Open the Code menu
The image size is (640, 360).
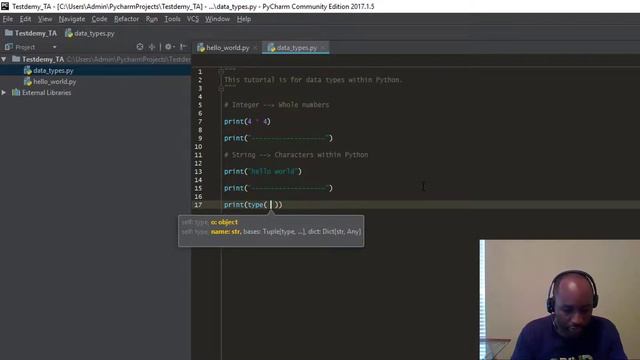(x=99, y=19)
